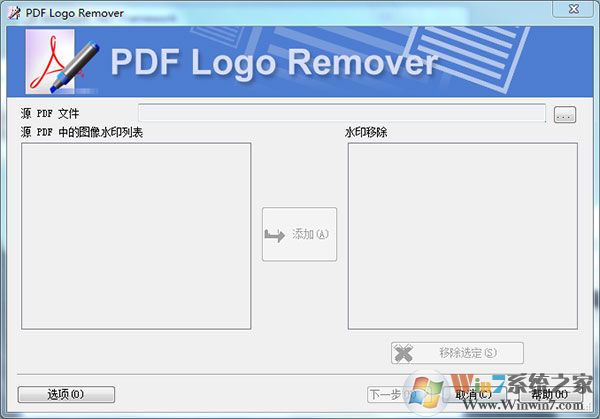Click the 水印移除 watermark removal list box
The height and width of the screenshot is (419, 600).
(x=463, y=236)
